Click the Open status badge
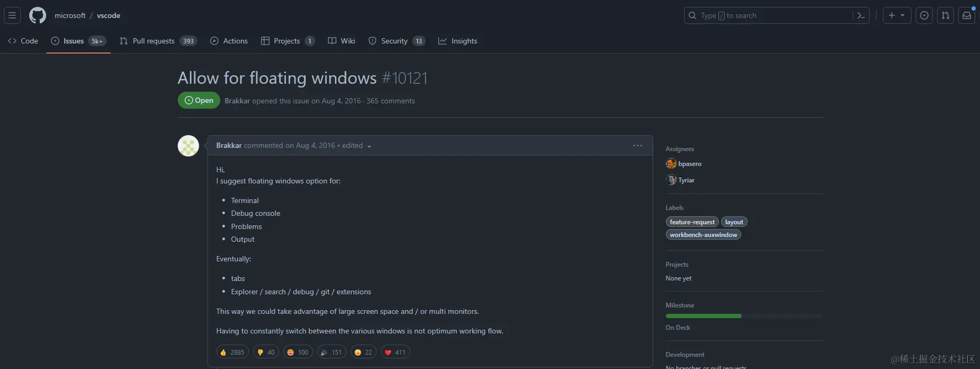 [x=199, y=100]
